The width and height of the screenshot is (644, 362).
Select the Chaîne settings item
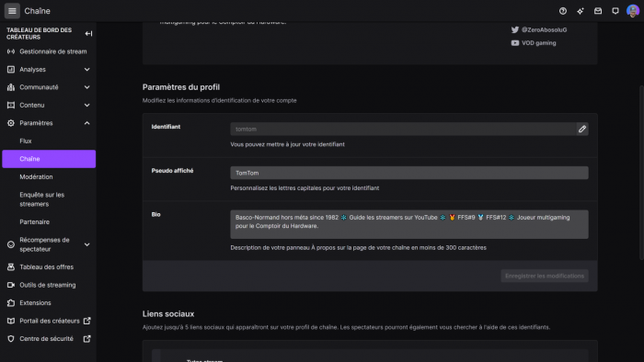(49, 159)
